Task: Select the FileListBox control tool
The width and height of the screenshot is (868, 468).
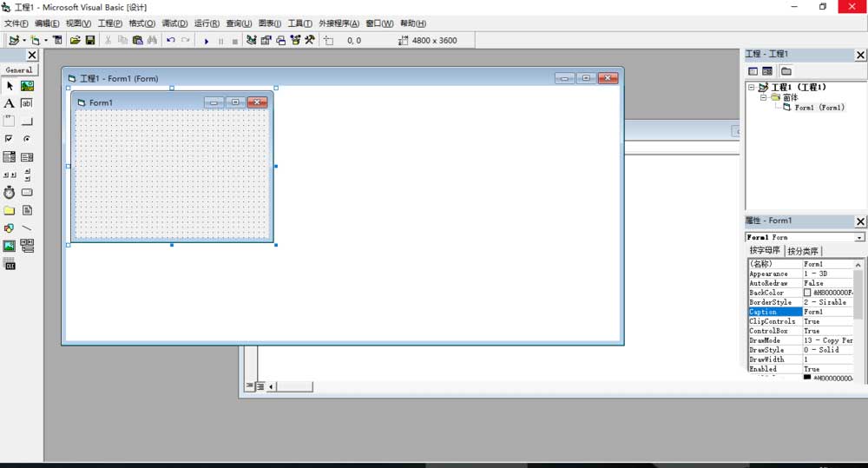Action: click(x=27, y=210)
